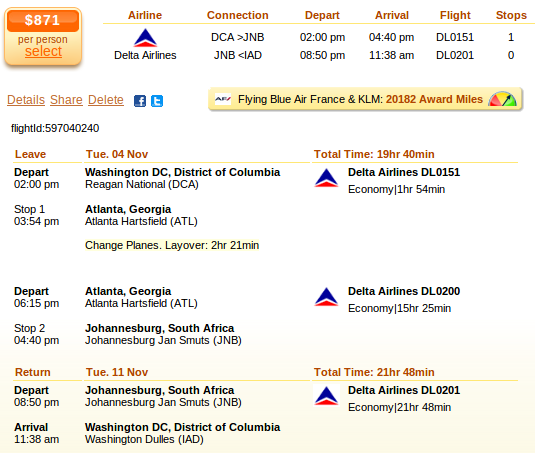Open the Share link
The image size is (535, 453).
click(66, 100)
